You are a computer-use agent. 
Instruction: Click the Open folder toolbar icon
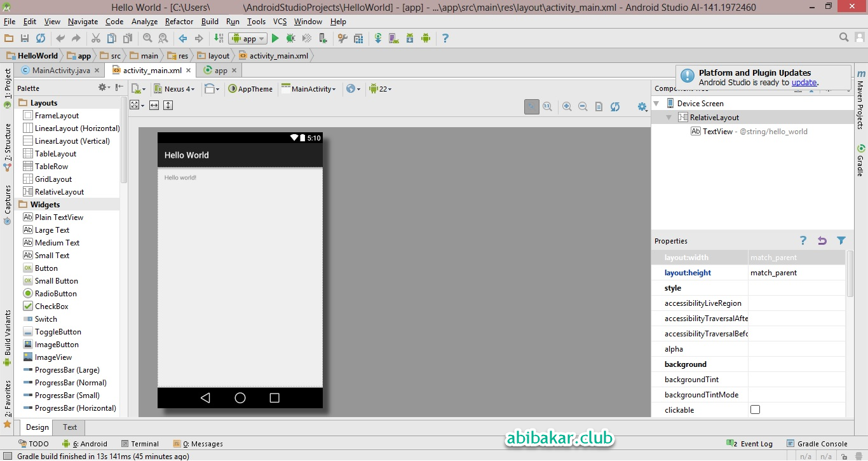[9, 39]
